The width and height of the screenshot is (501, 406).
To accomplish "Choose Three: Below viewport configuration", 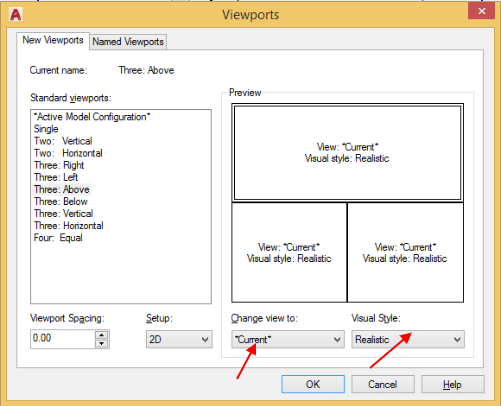I will click(61, 201).
